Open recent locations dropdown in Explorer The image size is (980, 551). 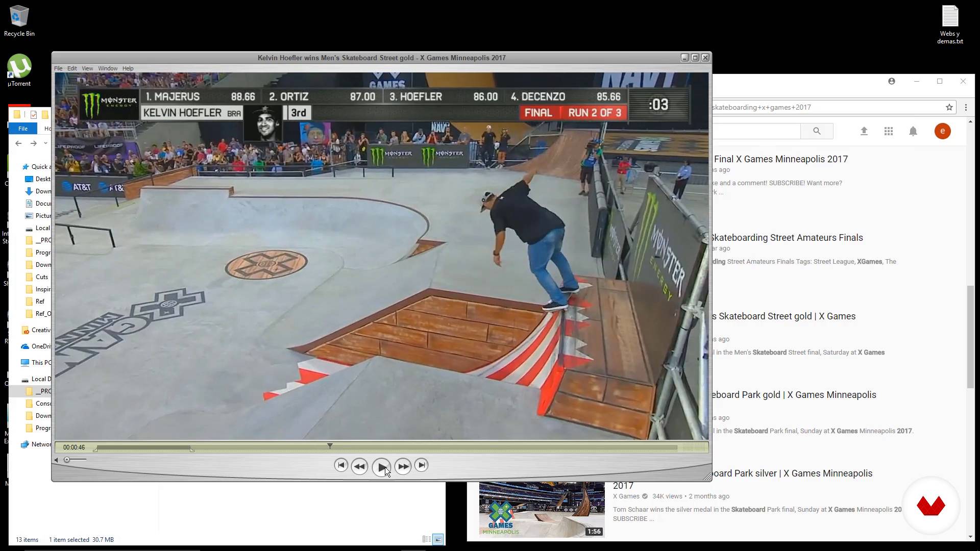(45, 143)
